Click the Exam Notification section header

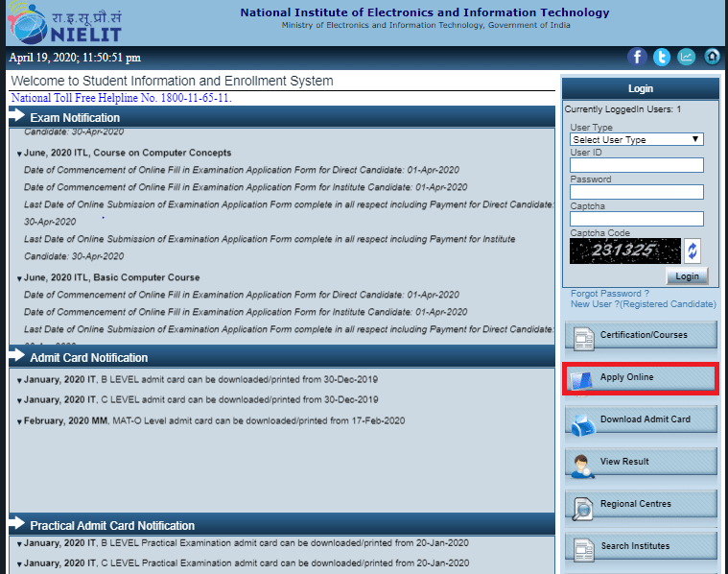[282, 117]
